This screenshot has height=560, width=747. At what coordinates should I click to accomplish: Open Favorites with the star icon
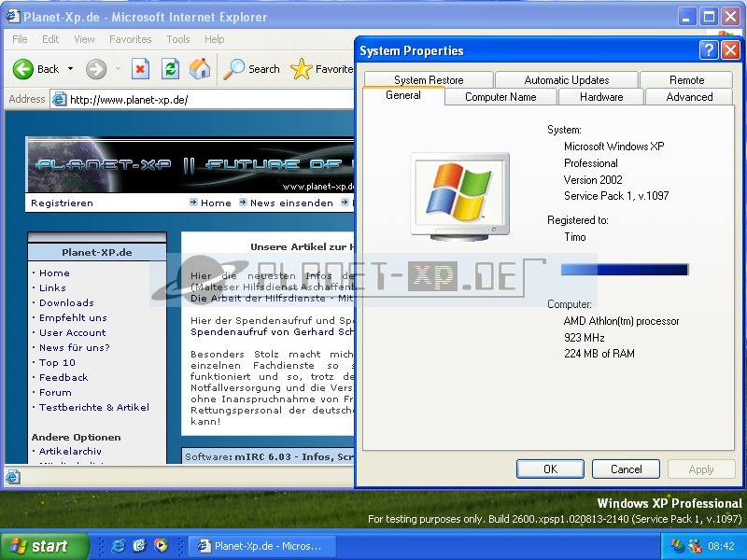(301, 68)
